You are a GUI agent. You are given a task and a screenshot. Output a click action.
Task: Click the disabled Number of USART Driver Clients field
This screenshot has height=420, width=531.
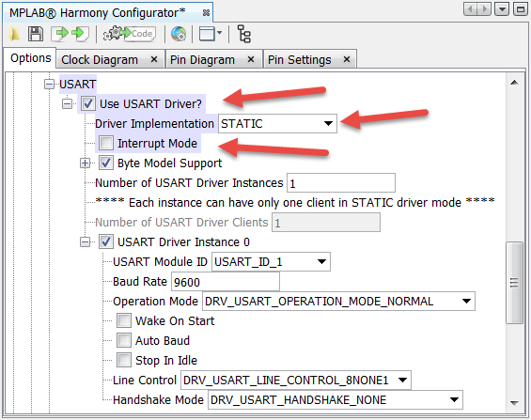click(326, 223)
